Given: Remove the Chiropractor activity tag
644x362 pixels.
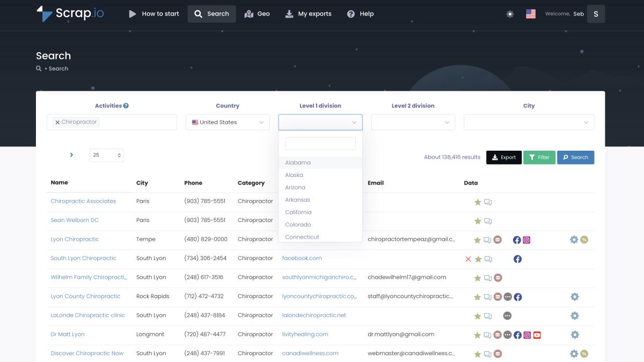Looking at the screenshot, I should pos(57,122).
